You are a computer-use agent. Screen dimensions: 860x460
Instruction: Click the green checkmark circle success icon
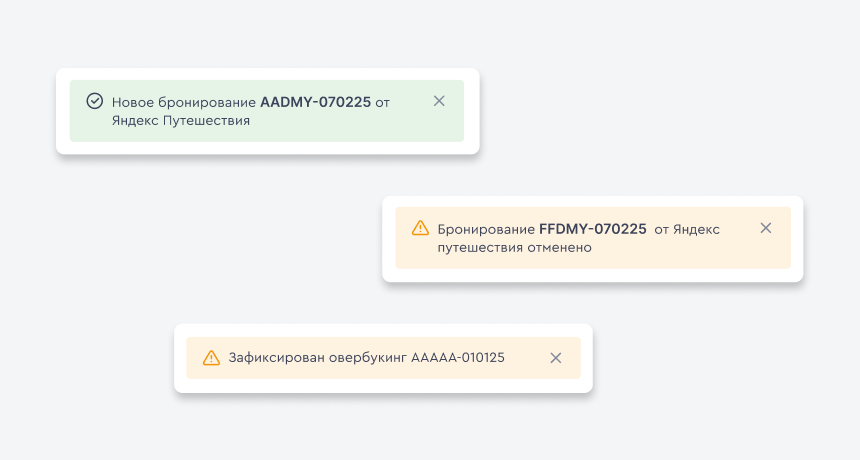point(94,101)
